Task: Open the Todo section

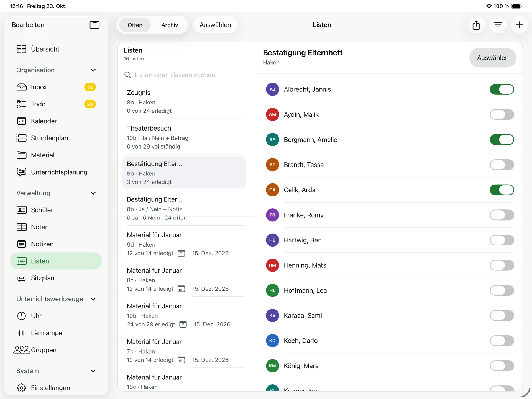Action: coord(56,104)
